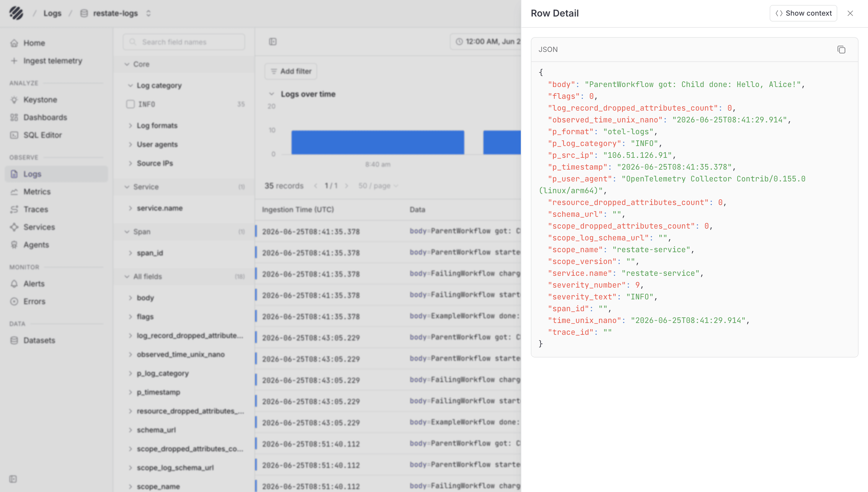Select first 08:41:35.378 ParentWorkflow got row

click(x=388, y=232)
